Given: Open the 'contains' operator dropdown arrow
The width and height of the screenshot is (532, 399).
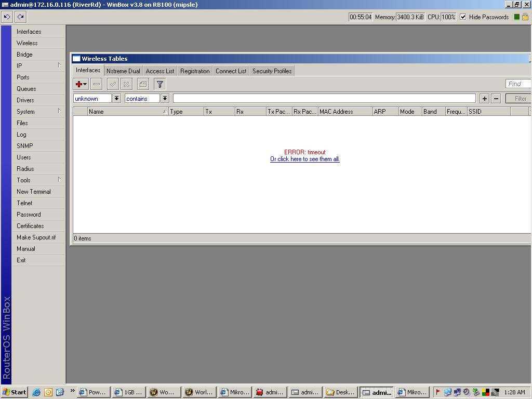Looking at the screenshot, I should point(165,98).
